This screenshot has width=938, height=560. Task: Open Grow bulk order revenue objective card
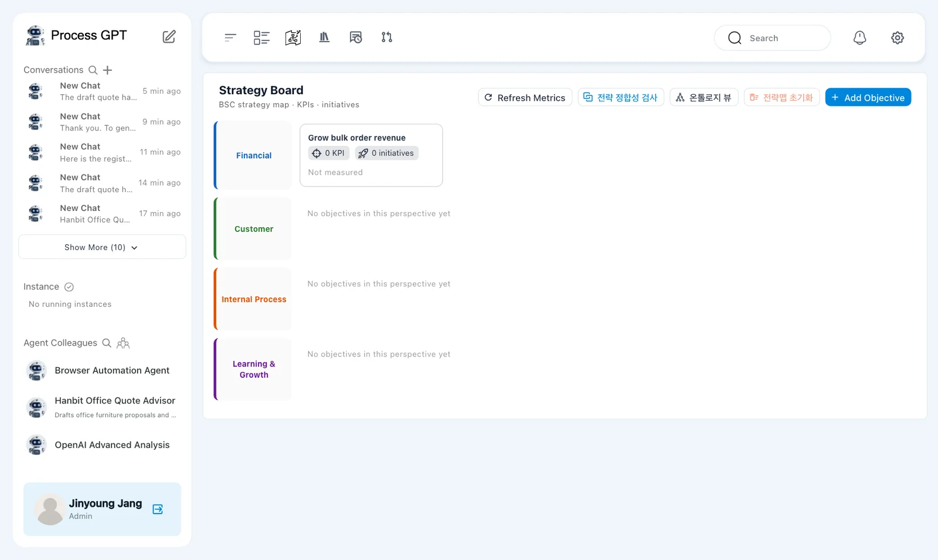click(x=371, y=155)
